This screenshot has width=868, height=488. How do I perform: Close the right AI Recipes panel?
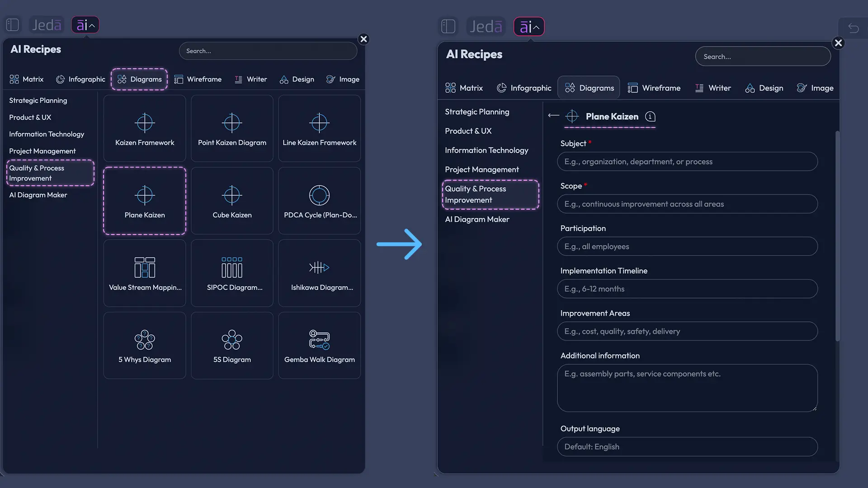(x=838, y=43)
